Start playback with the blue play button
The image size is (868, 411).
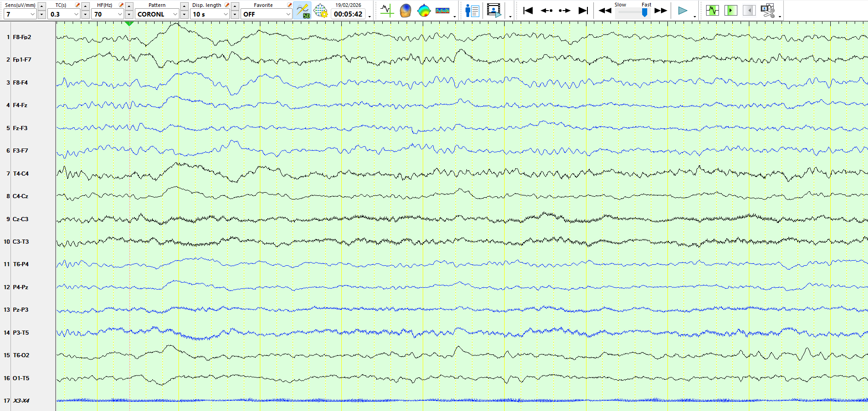tap(683, 11)
